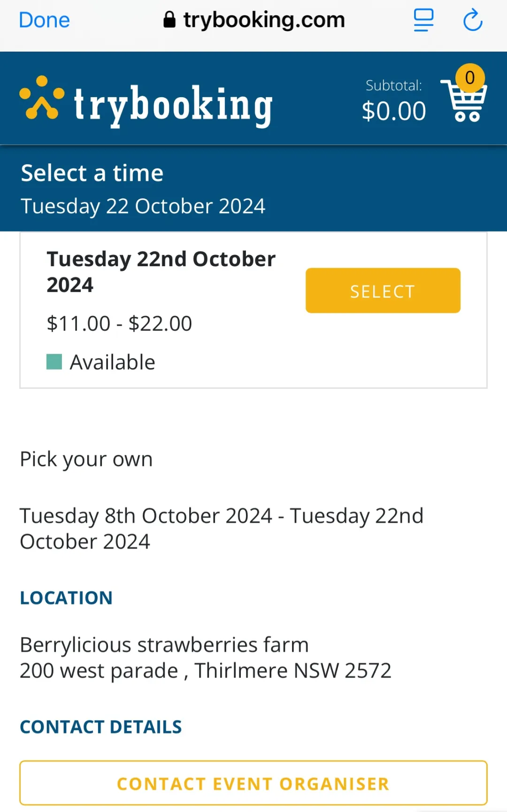This screenshot has height=812, width=507.
Task: Click the trybooking logo dots icon
Action: (41, 97)
